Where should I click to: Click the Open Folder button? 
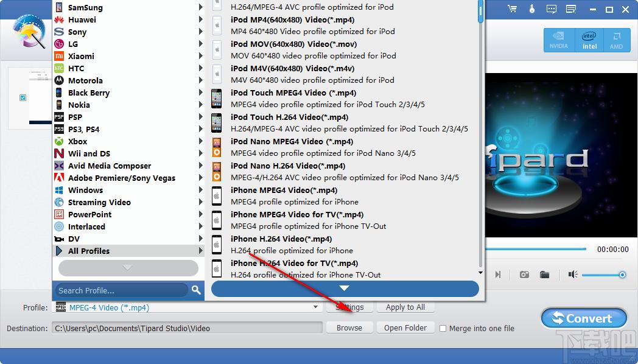[x=405, y=328]
